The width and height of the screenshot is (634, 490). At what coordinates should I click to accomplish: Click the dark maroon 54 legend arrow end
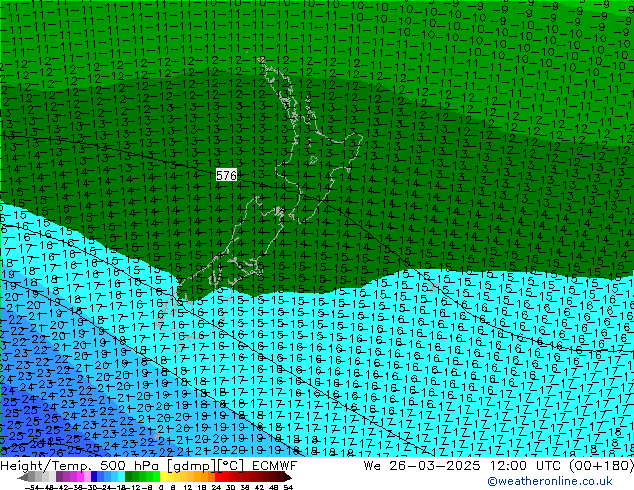[288, 477]
